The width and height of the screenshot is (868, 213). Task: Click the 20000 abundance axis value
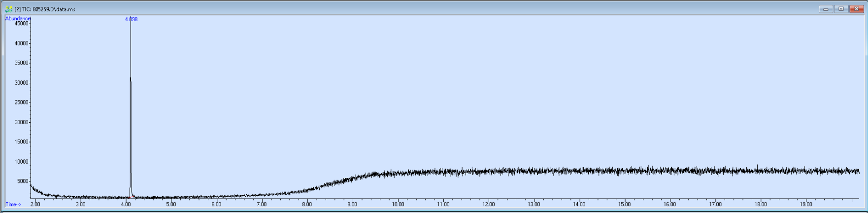click(x=22, y=122)
